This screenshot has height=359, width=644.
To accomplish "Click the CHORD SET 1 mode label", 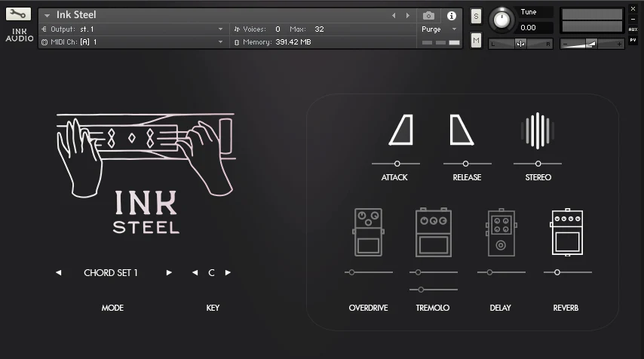I will (x=111, y=273).
